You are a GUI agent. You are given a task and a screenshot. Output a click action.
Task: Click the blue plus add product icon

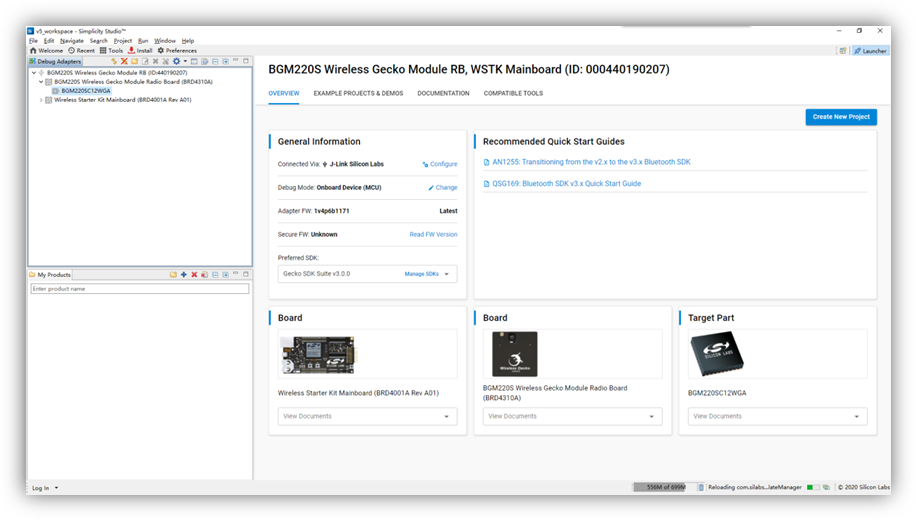tap(184, 275)
